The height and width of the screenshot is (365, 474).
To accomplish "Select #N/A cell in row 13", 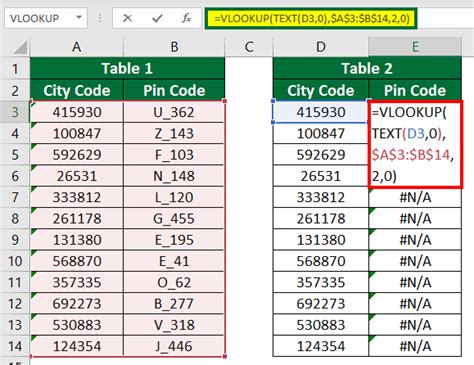I will [415, 325].
